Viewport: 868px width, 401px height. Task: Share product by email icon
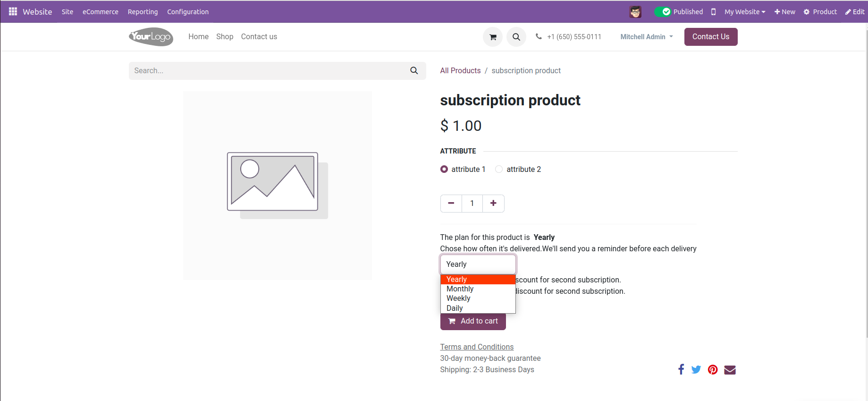(x=730, y=369)
